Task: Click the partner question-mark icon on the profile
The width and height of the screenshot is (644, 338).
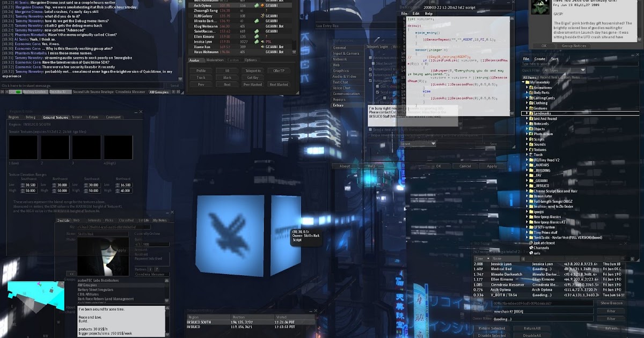Action: click(x=157, y=269)
